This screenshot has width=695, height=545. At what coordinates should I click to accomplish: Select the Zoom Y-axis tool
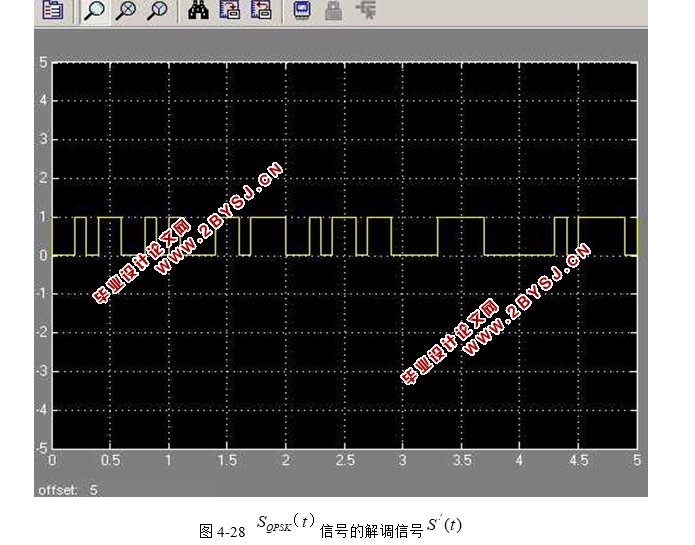tap(157, 11)
